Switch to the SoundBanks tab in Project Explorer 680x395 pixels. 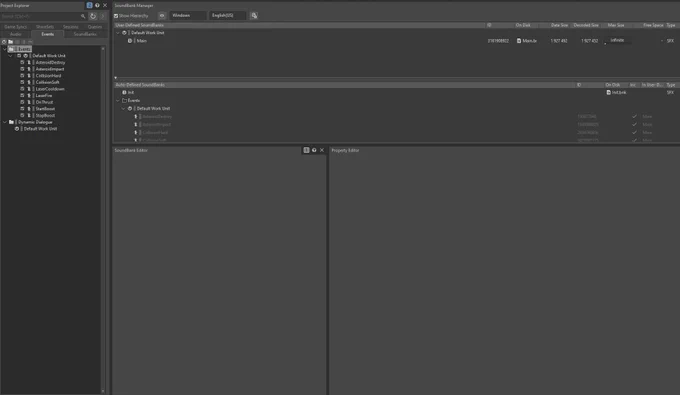85,34
